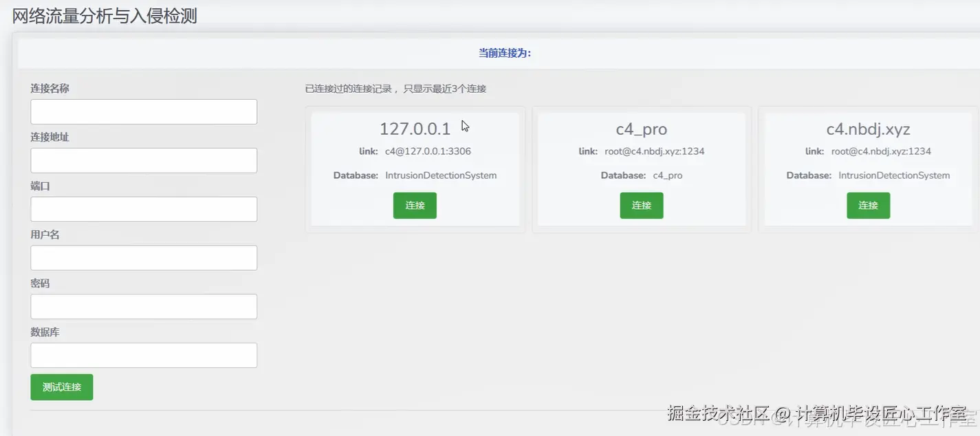The height and width of the screenshot is (436, 980).
Task: Click the 连接 button on 127.0.0.1 card
Action: coord(415,205)
